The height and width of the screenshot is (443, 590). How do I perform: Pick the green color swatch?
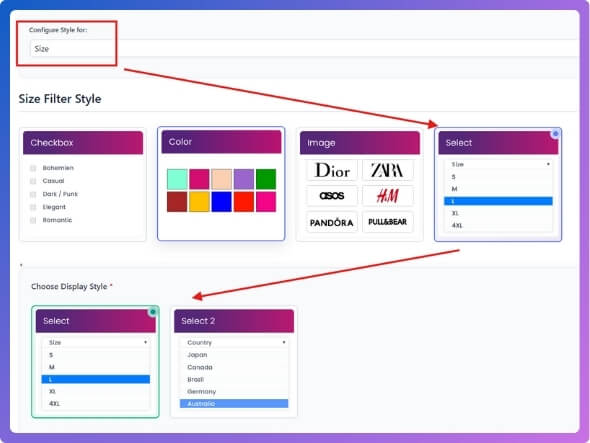tap(266, 179)
